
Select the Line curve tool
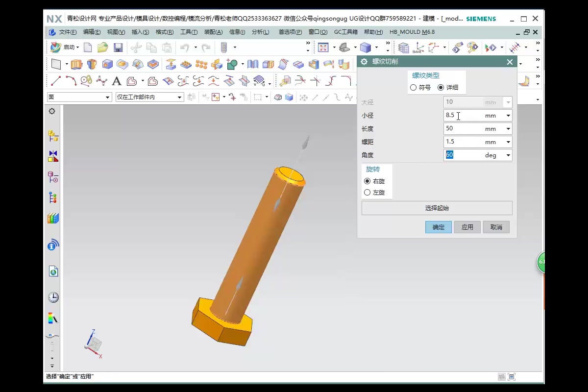pyautogui.click(x=56, y=81)
